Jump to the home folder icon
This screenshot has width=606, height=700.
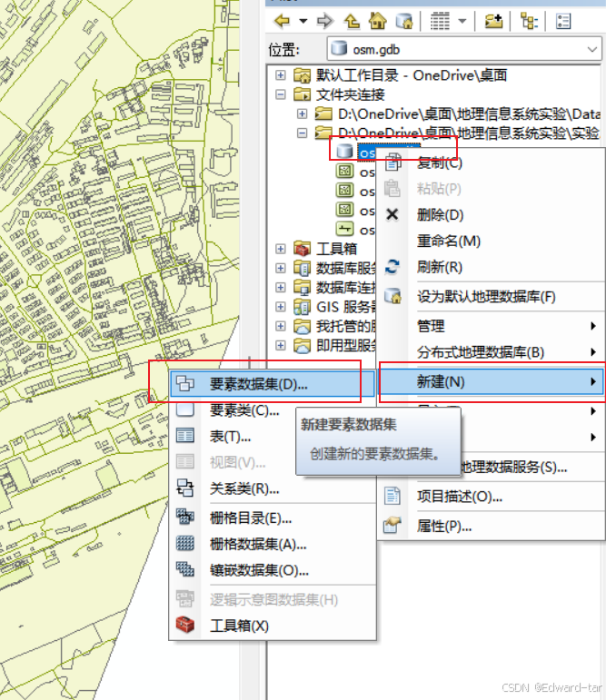point(378,21)
